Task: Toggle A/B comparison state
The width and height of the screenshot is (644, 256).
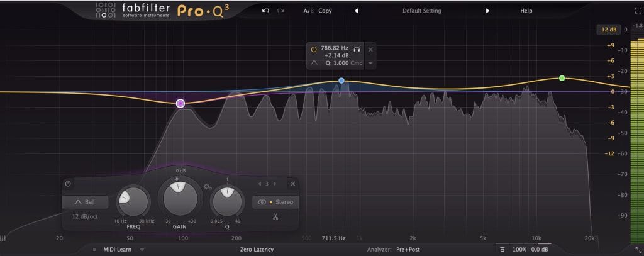Action: [307, 11]
